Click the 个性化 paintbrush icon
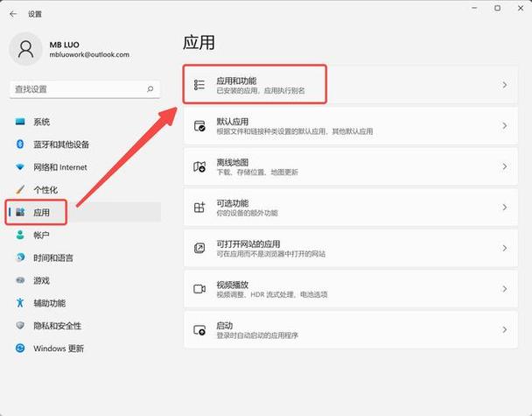The width and height of the screenshot is (532, 416). [20, 189]
